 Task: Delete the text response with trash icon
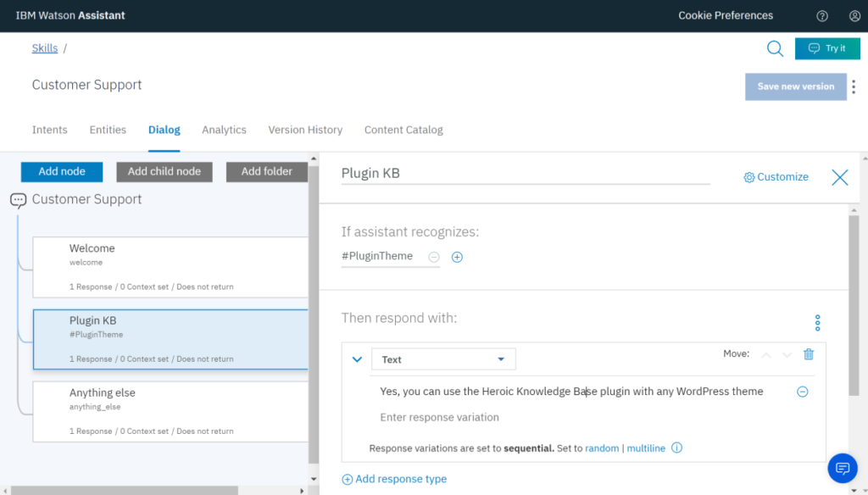click(809, 354)
